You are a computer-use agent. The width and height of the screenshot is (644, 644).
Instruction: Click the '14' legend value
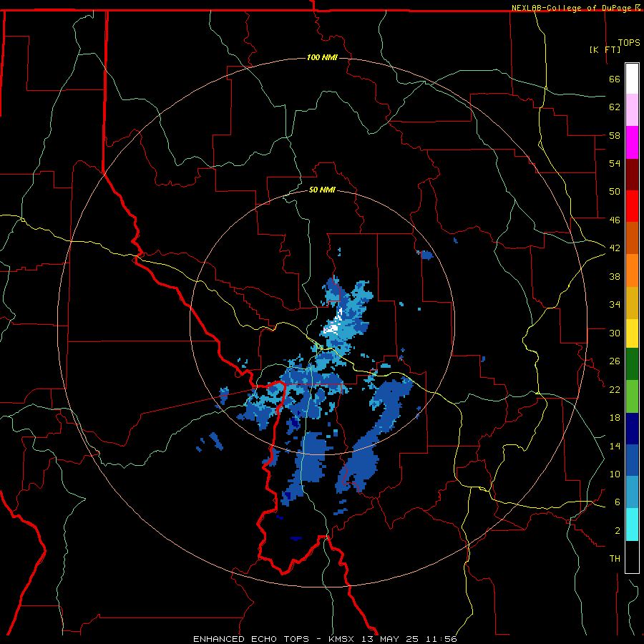click(615, 446)
